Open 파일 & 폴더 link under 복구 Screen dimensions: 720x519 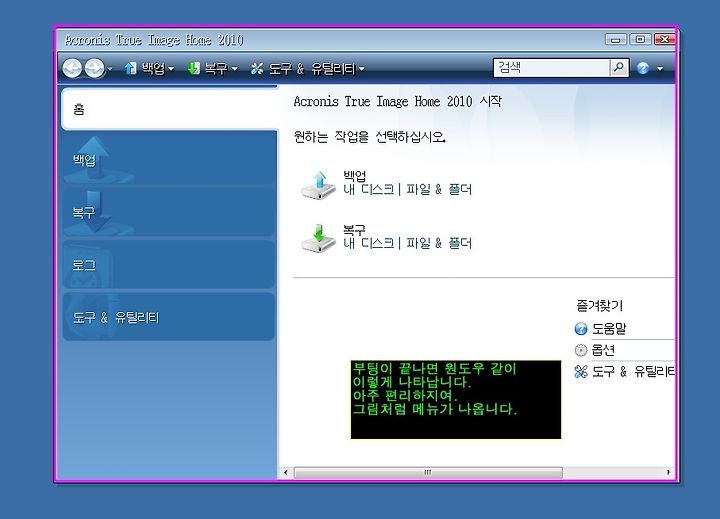(x=439, y=243)
